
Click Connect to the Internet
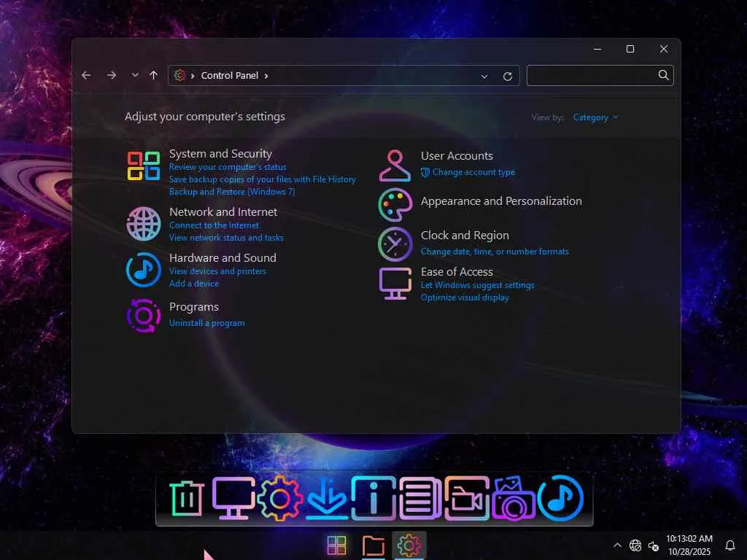tap(214, 225)
